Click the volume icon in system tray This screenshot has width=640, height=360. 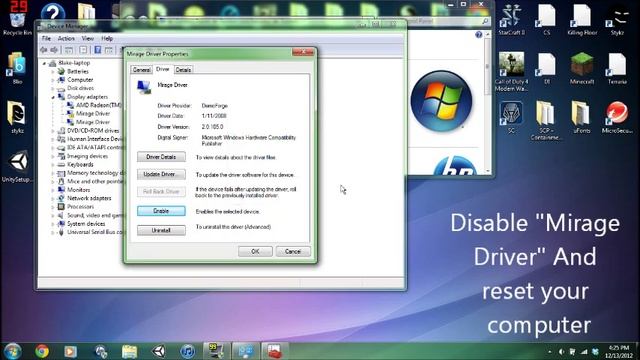pyautogui.click(x=561, y=351)
